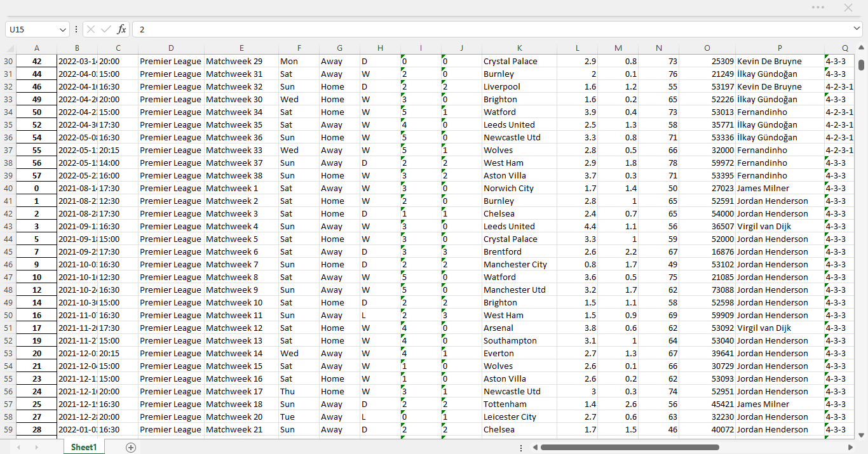Select column P by clicking its header

point(773,48)
